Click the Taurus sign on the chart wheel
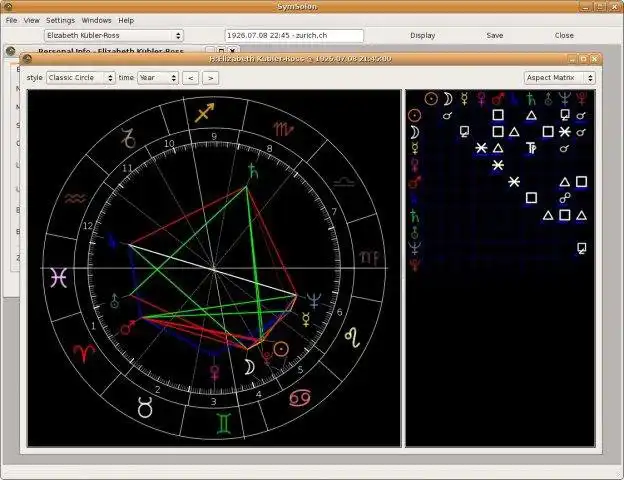Viewport: 624px width, 480px height. (145, 407)
